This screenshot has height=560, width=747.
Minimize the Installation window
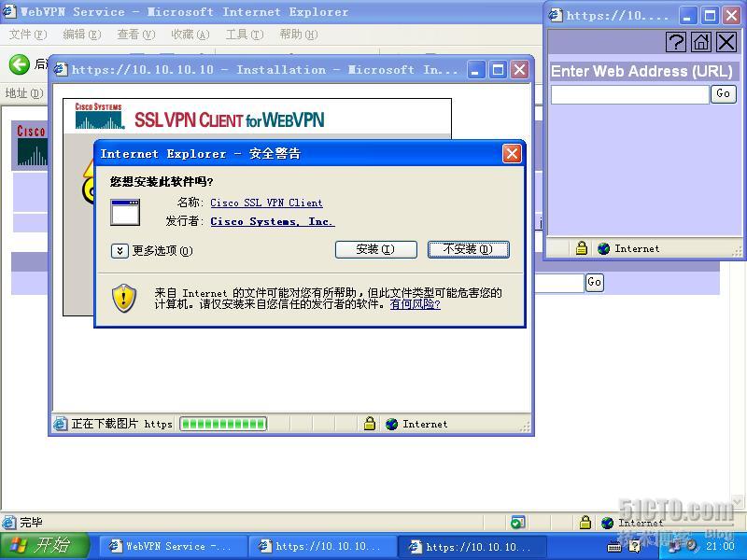(475, 70)
